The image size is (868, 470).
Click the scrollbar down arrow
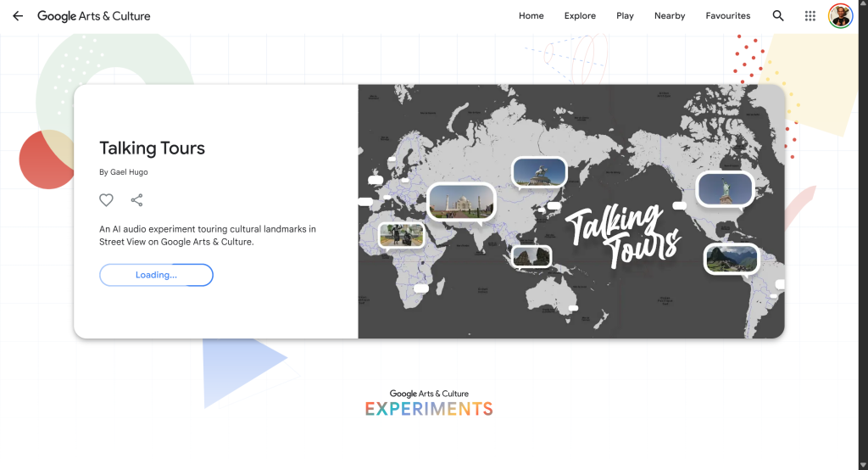click(x=863, y=465)
